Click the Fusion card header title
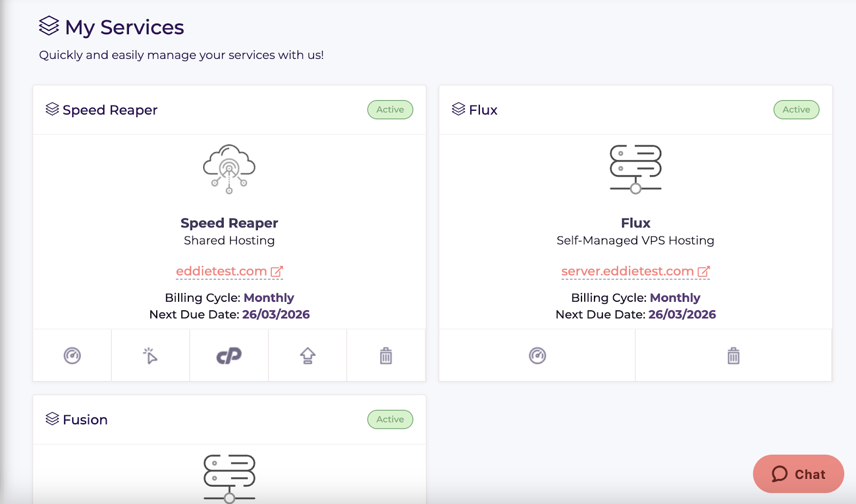Viewport: 856px width, 504px height. tap(85, 420)
